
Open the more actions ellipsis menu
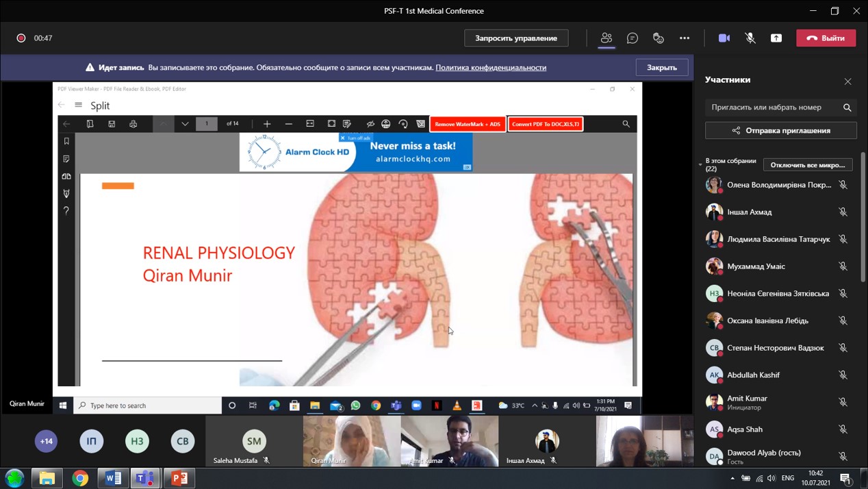click(x=685, y=38)
